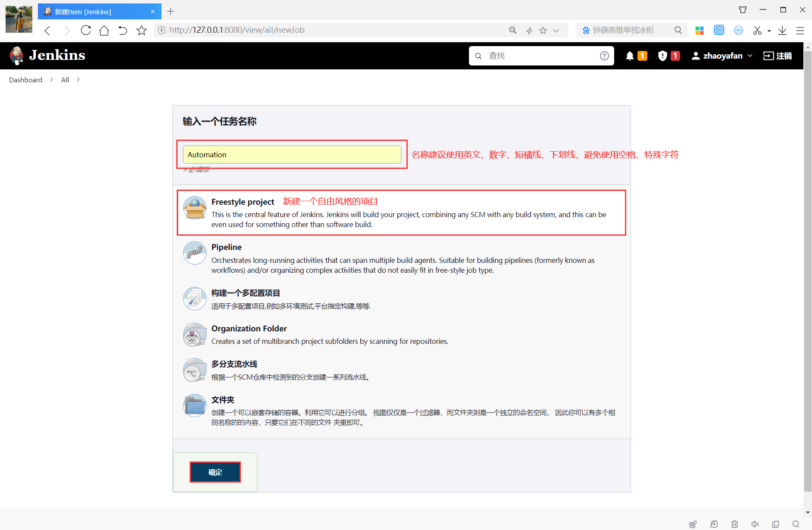The width and height of the screenshot is (812, 530).
Task: Select 文件夹 item type
Action: coord(401,411)
